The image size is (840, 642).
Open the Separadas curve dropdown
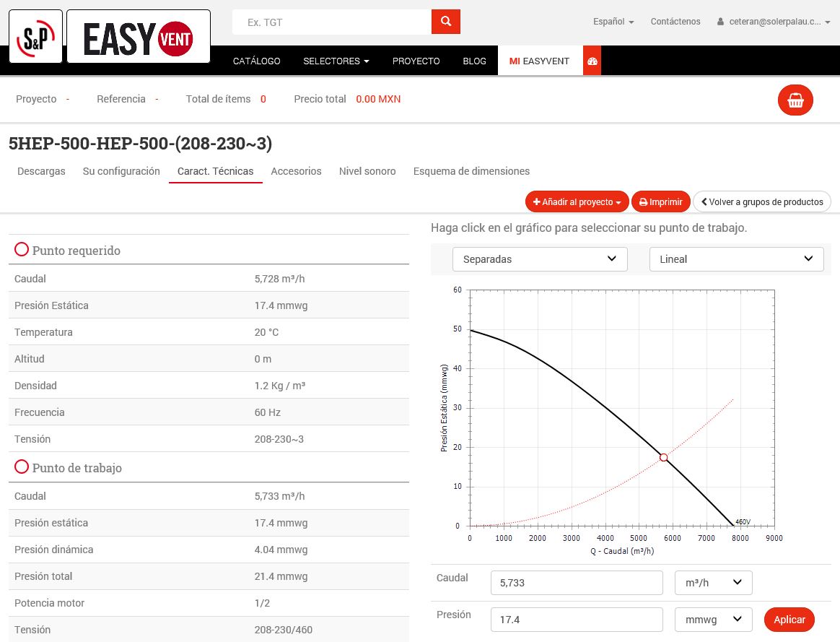[x=540, y=259]
